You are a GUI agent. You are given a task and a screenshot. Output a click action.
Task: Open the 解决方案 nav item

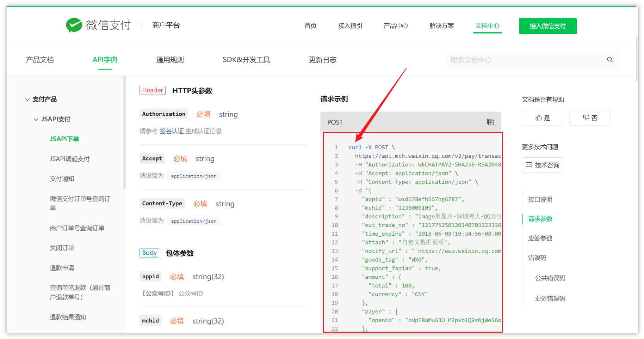pos(441,26)
